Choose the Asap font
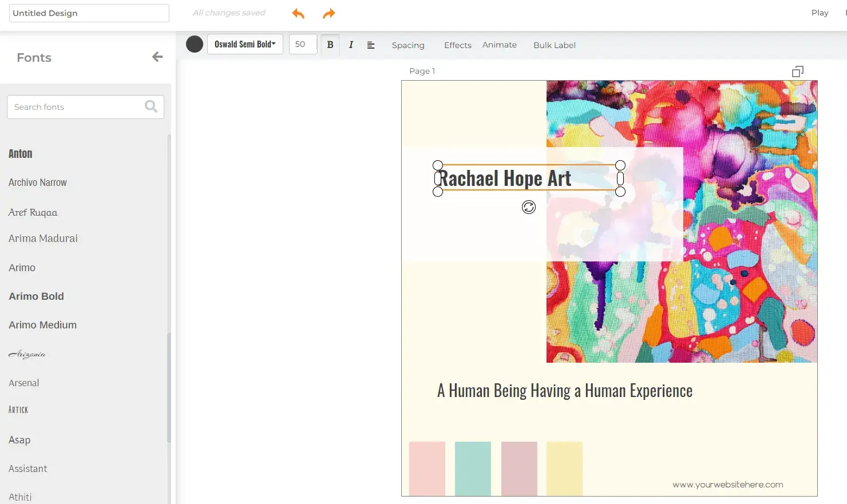The image size is (847, 504). (x=19, y=440)
